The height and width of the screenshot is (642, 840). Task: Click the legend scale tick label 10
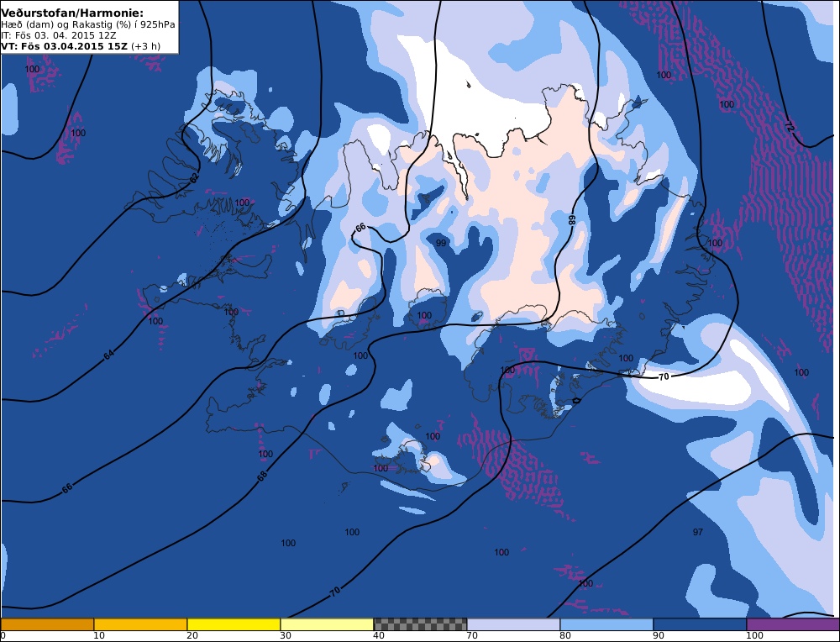tap(99, 635)
